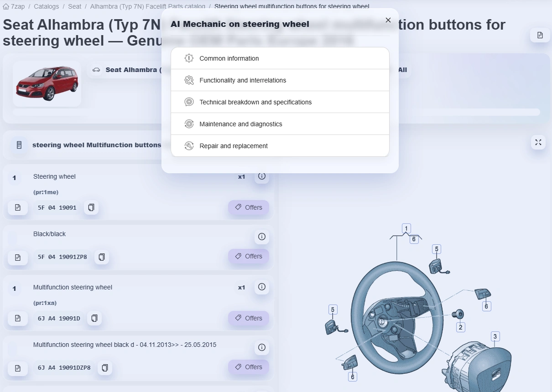Open Common information section
The image size is (552, 392).
[280, 58]
